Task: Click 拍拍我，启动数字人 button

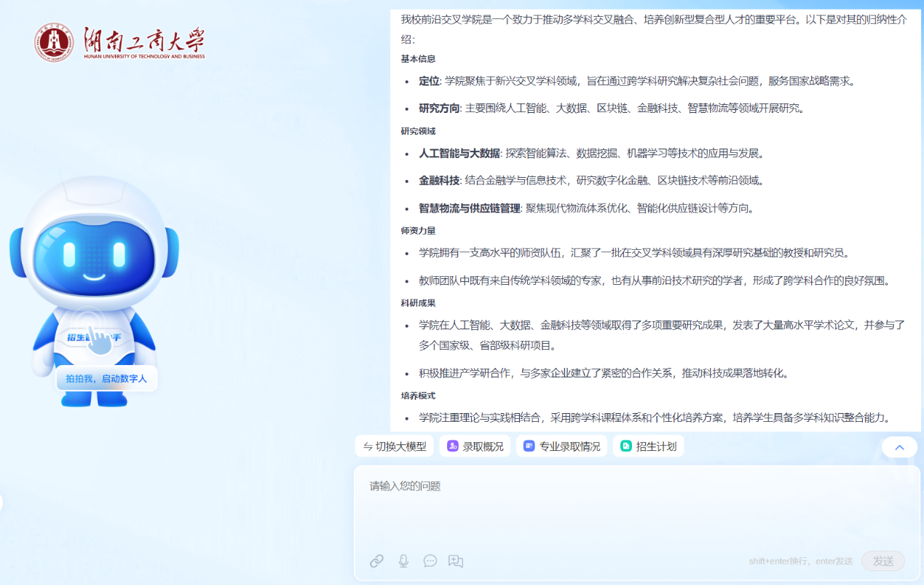Action: [106, 379]
